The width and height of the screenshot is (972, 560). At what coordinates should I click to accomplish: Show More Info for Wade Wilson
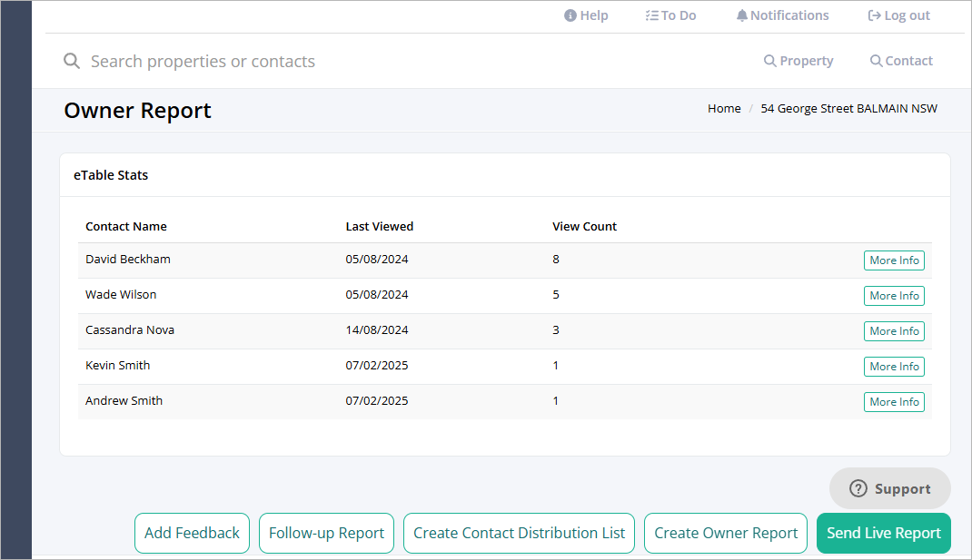pyautogui.click(x=894, y=296)
